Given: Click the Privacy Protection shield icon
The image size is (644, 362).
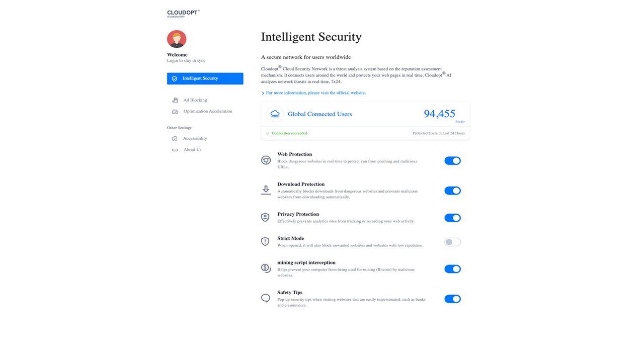Looking at the screenshot, I should [265, 217].
